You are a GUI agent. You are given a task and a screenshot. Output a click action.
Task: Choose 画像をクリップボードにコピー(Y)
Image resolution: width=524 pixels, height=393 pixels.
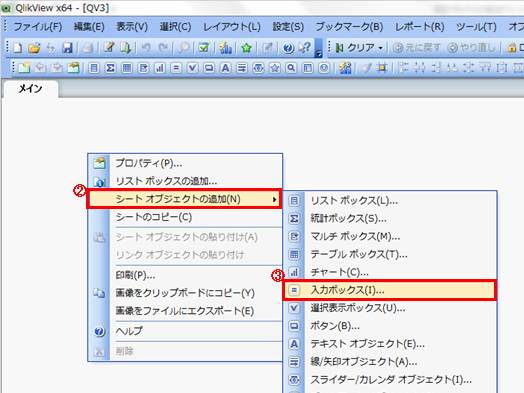coord(186,293)
